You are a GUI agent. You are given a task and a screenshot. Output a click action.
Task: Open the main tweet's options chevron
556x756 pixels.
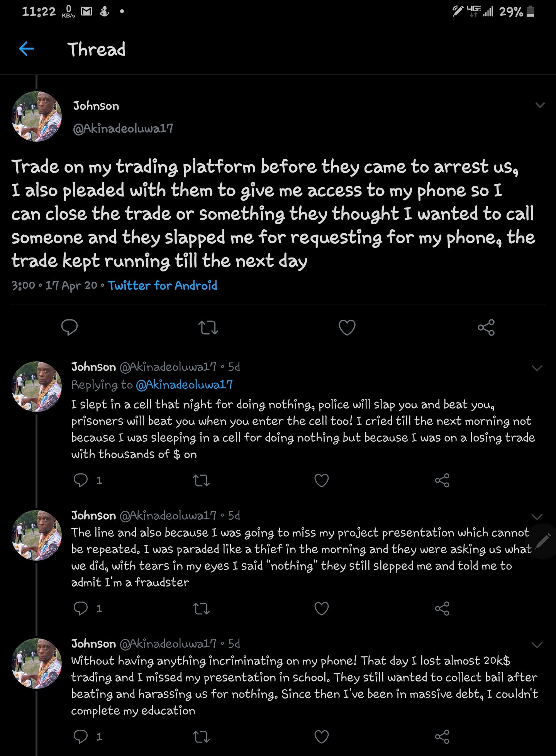[540, 105]
